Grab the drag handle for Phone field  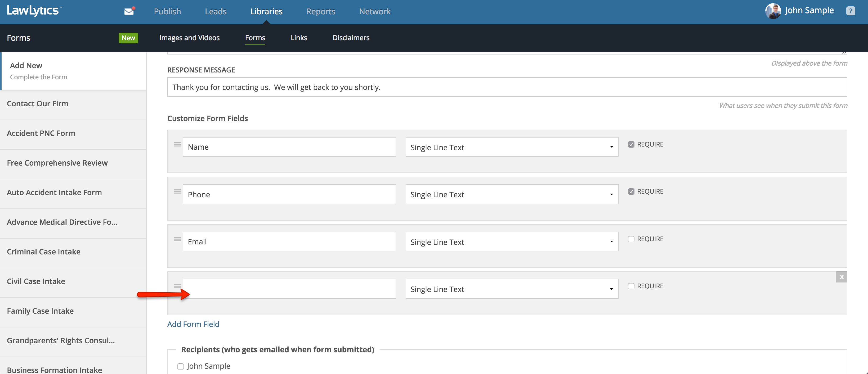click(177, 191)
